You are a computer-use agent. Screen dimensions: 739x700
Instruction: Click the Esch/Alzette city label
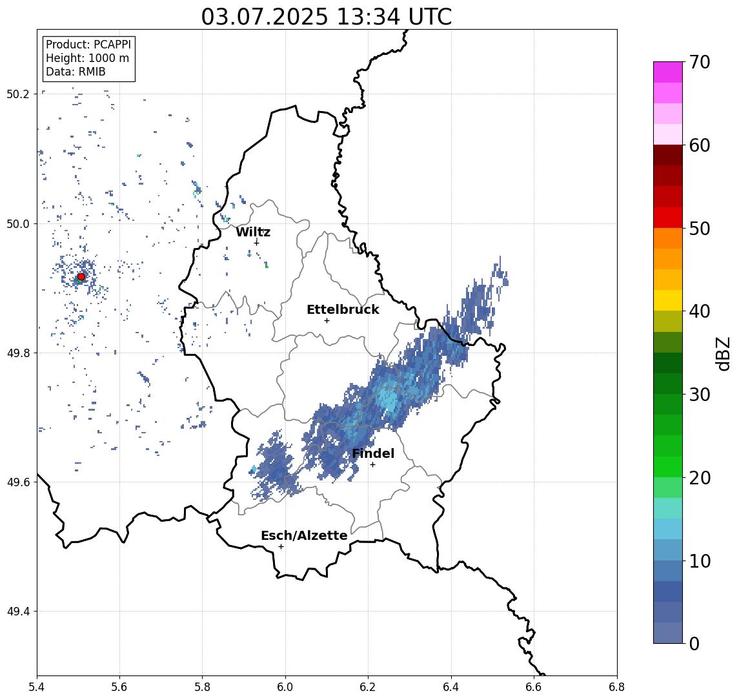point(304,535)
